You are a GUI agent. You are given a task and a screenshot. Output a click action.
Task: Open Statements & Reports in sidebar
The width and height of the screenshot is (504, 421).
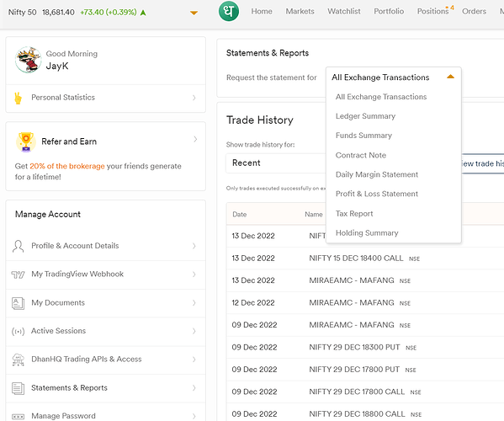pos(69,388)
